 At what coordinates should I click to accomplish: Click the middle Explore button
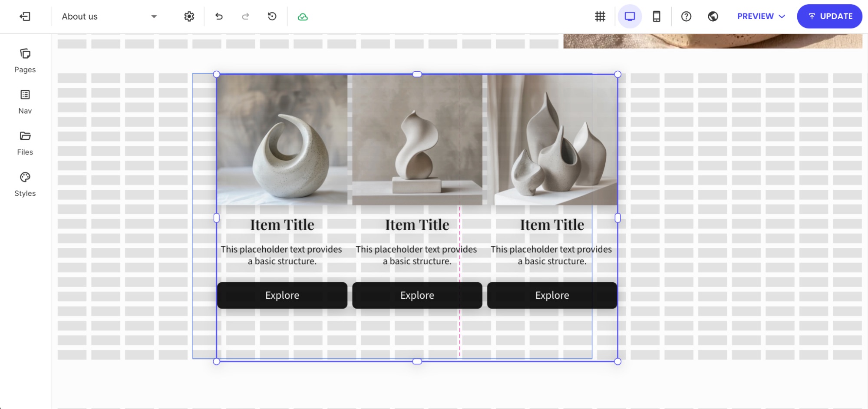417,295
